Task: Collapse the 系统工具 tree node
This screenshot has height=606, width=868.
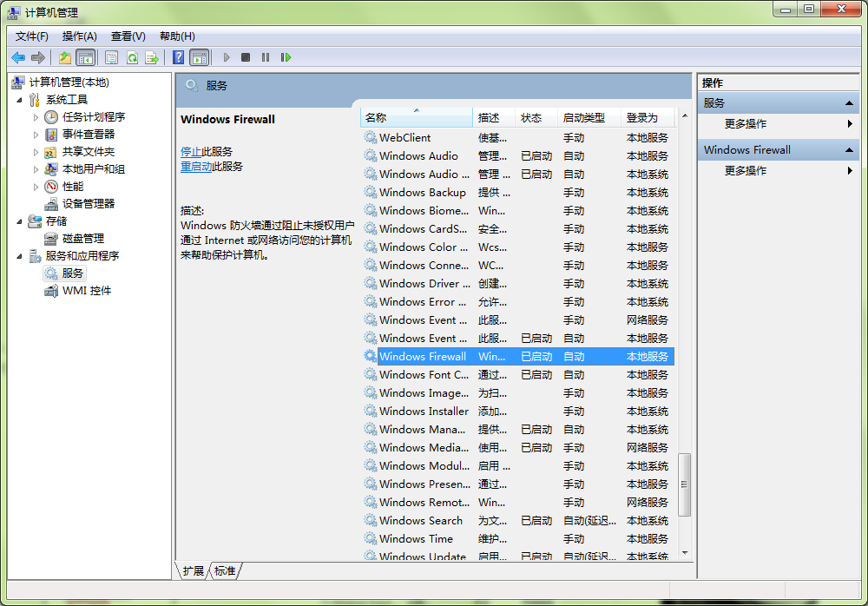Action: pyautogui.click(x=20, y=100)
